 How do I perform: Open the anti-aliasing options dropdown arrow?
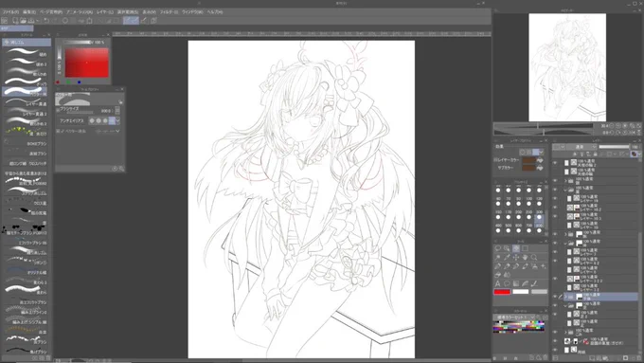(117, 120)
